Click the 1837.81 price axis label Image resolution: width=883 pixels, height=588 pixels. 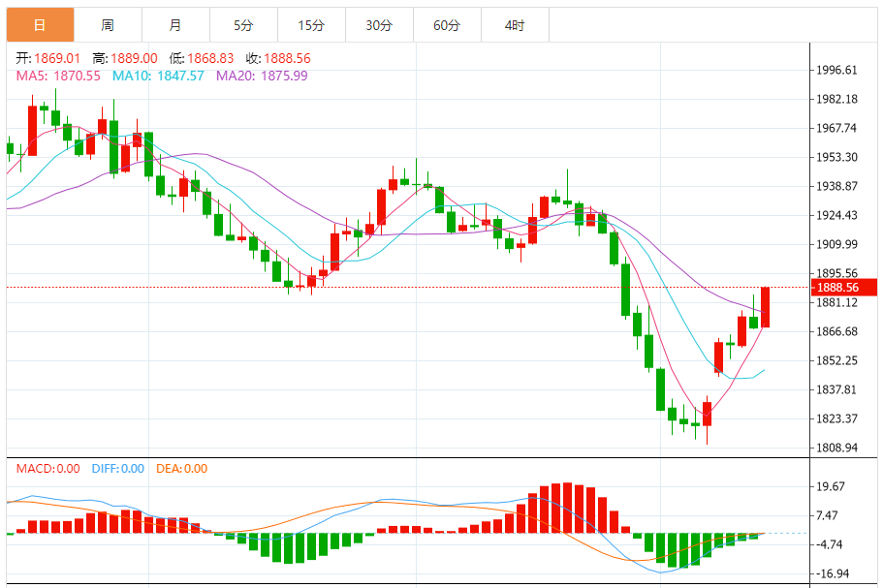[x=836, y=389]
